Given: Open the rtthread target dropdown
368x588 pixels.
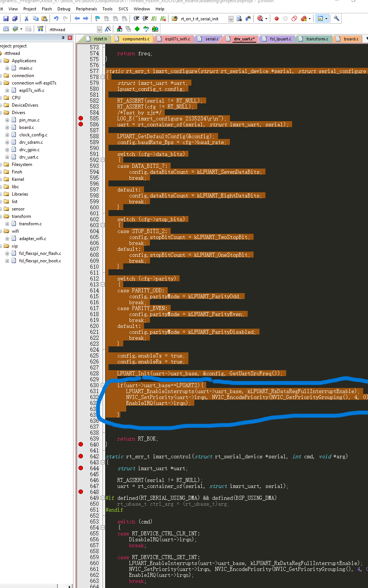Looking at the screenshot, I should click(x=99, y=29).
